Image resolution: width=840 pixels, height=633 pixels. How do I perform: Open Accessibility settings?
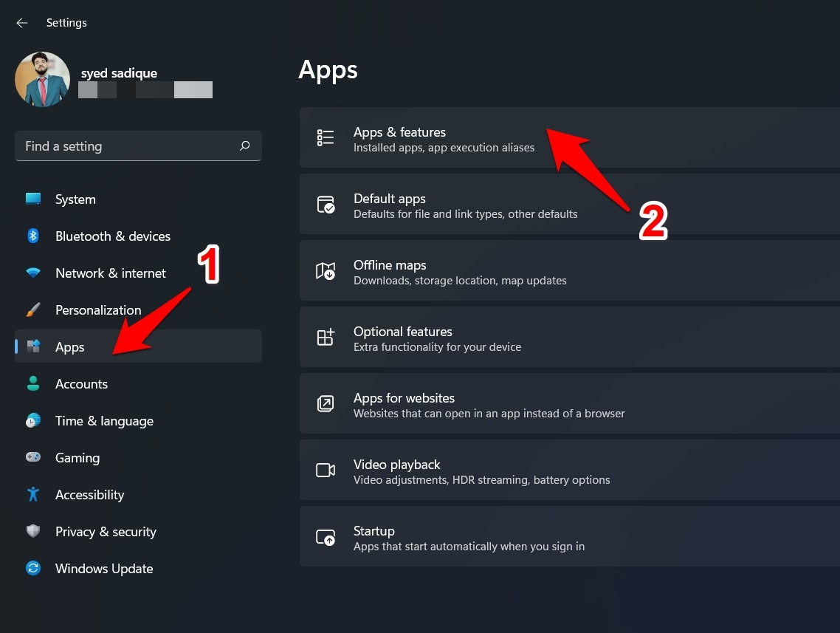tap(138, 495)
